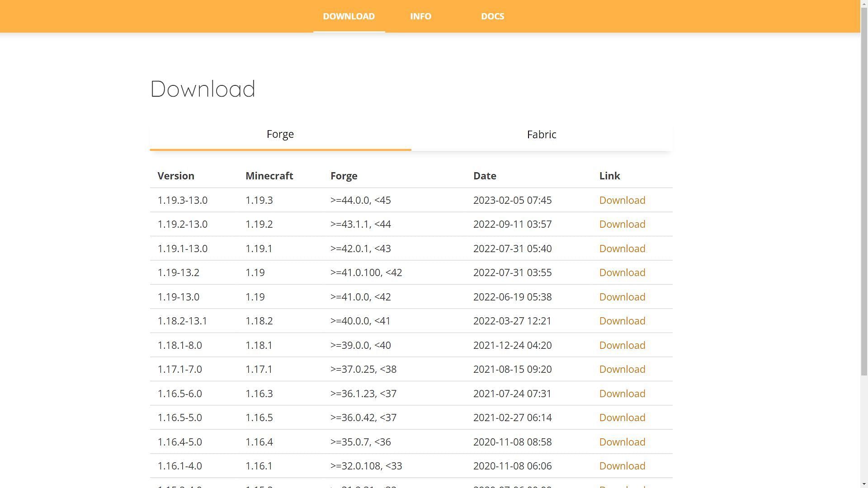Viewport: 868px width, 488px height.
Task: Click the Forge tab to view Forge builds
Action: [280, 134]
